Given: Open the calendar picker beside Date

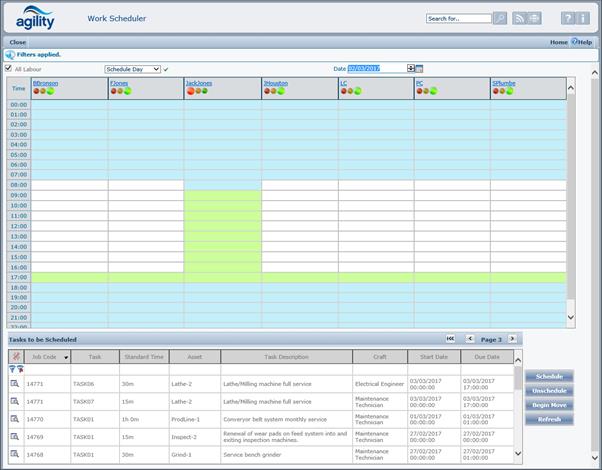Looking at the screenshot, I should coord(419,69).
